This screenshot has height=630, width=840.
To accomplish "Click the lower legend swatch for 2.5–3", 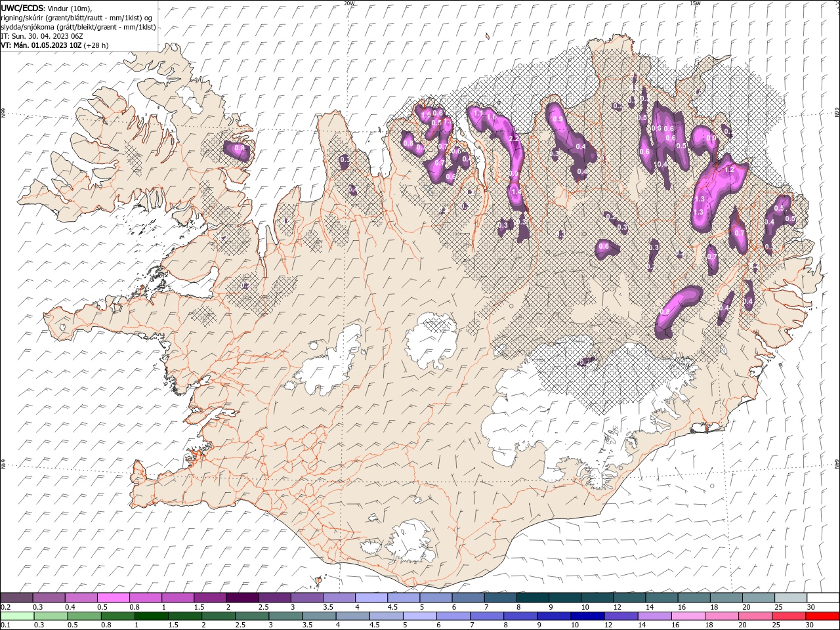I will click(x=252, y=616).
